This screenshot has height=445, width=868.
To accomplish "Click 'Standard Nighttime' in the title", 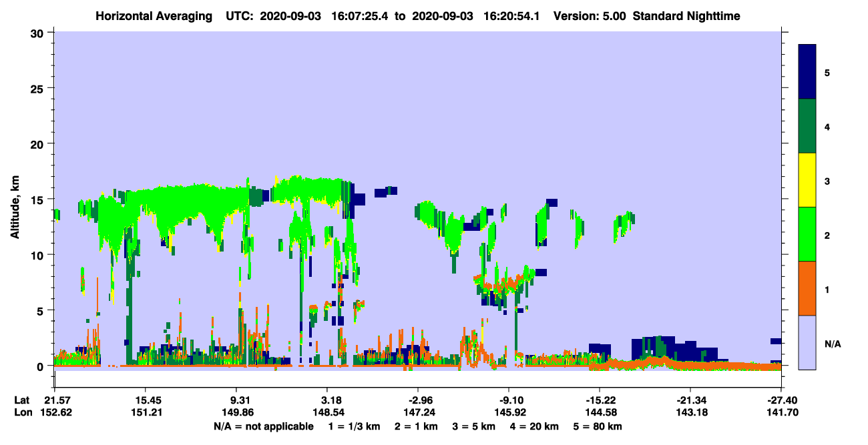I will [x=686, y=15].
